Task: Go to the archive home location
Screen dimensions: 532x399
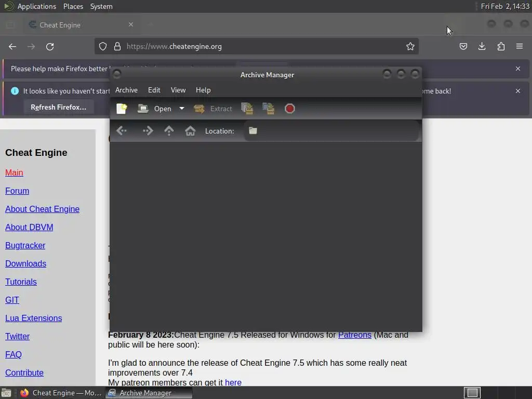Action: pos(190,130)
